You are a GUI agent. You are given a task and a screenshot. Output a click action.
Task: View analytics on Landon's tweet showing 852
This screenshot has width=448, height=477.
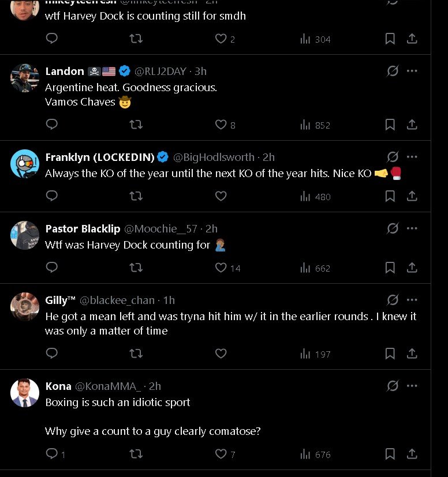315,125
